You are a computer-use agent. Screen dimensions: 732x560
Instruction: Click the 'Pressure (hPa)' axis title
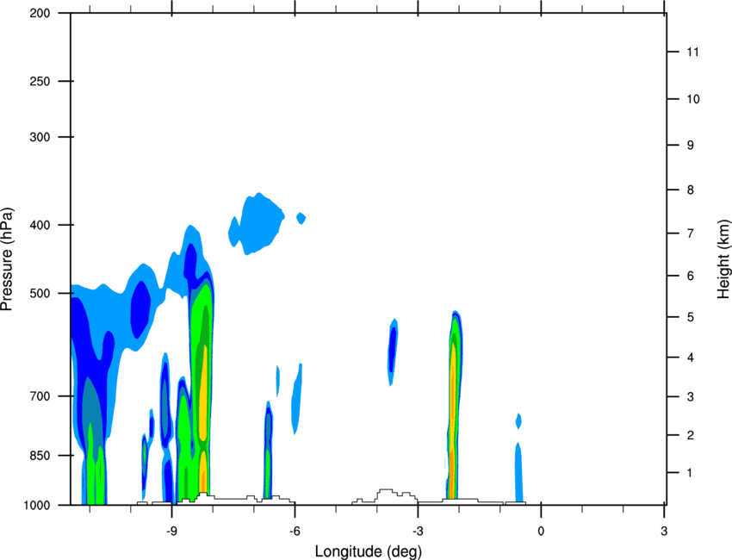point(7,259)
